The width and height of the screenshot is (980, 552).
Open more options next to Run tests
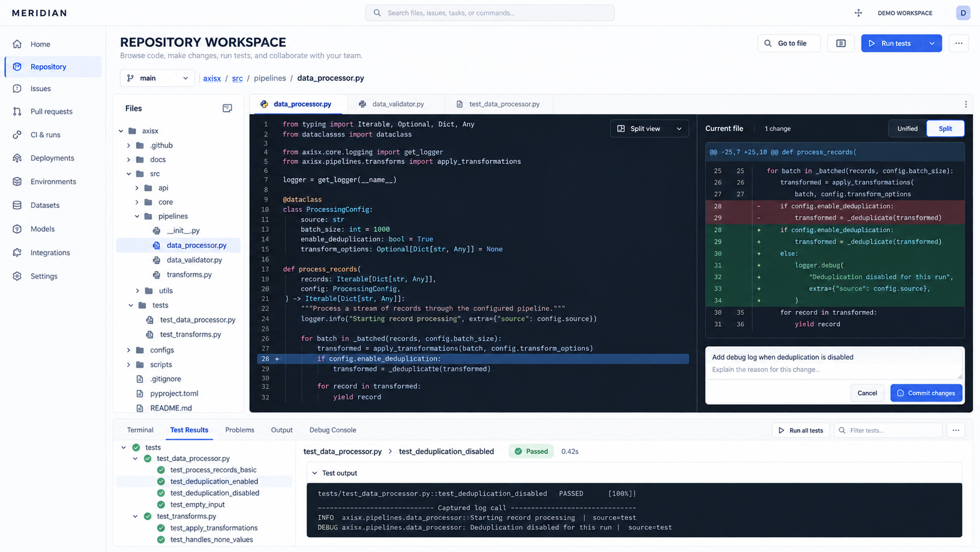click(x=958, y=43)
